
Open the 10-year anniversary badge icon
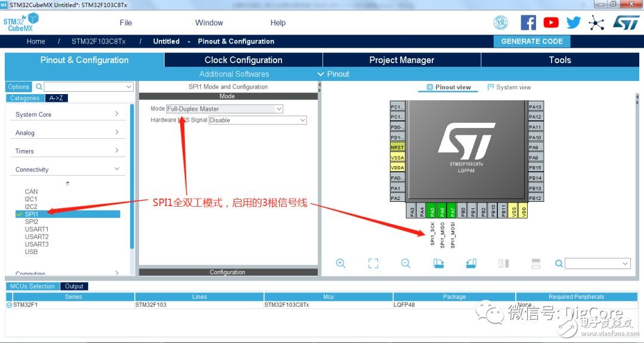500,23
